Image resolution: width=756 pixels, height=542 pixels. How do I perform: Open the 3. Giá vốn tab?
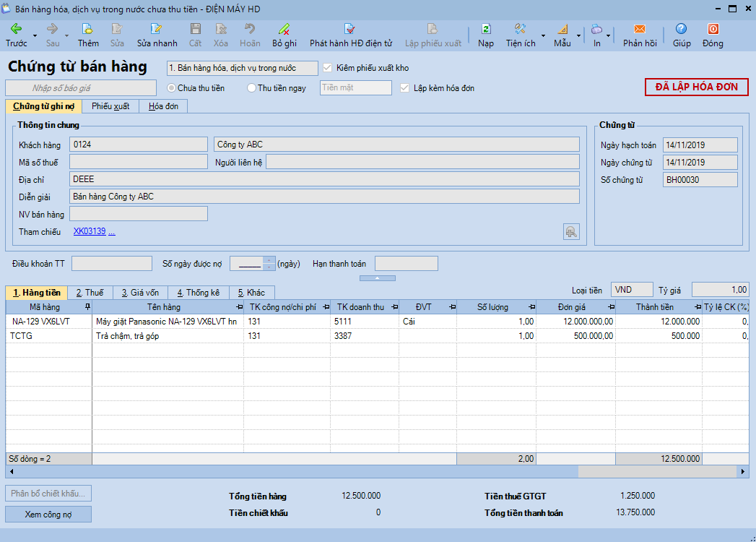[x=140, y=293]
